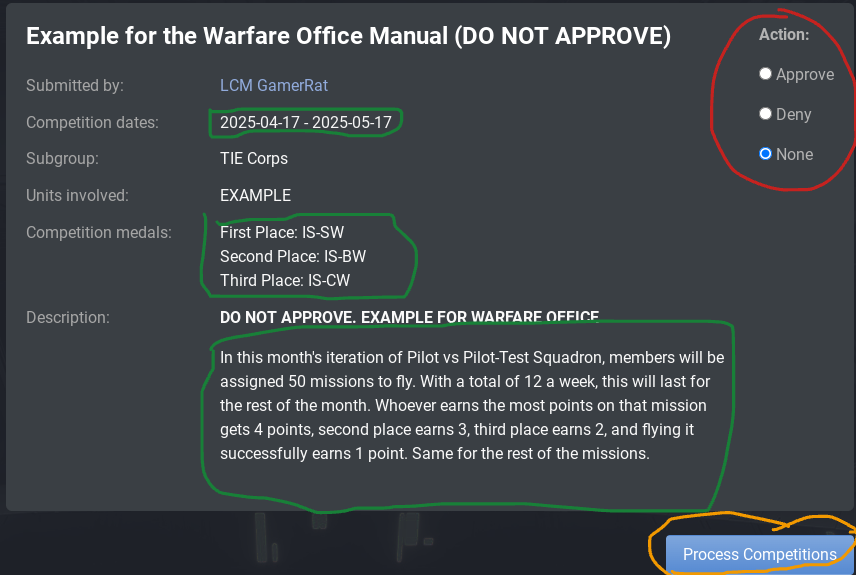Viewport: 856px width, 575px height.
Task: Click the Action: label
Action: [x=784, y=34]
